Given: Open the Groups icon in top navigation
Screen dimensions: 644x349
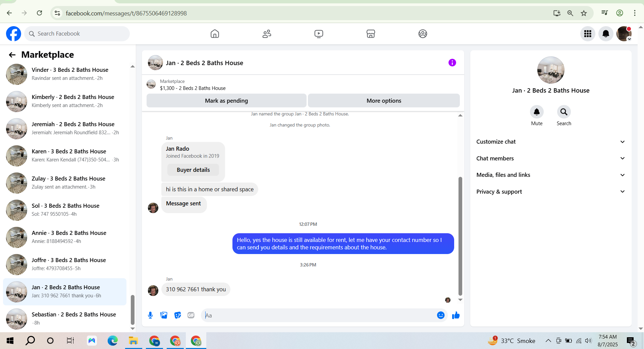Looking at the screenshot, I should pos(423,34).
